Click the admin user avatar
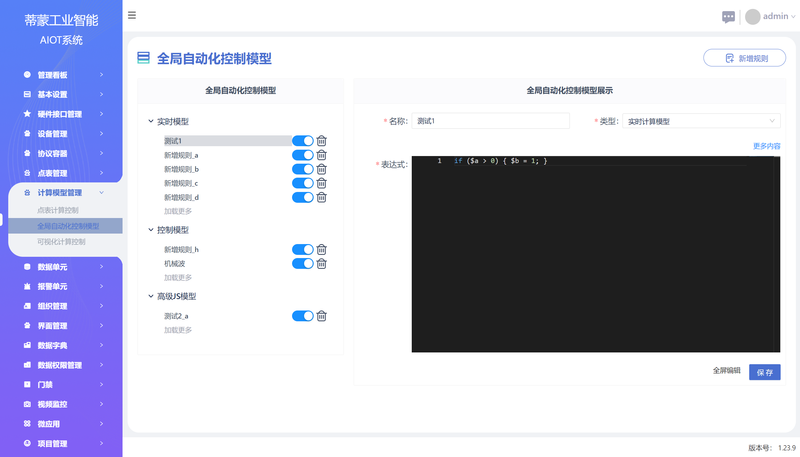 coord(753,17)
